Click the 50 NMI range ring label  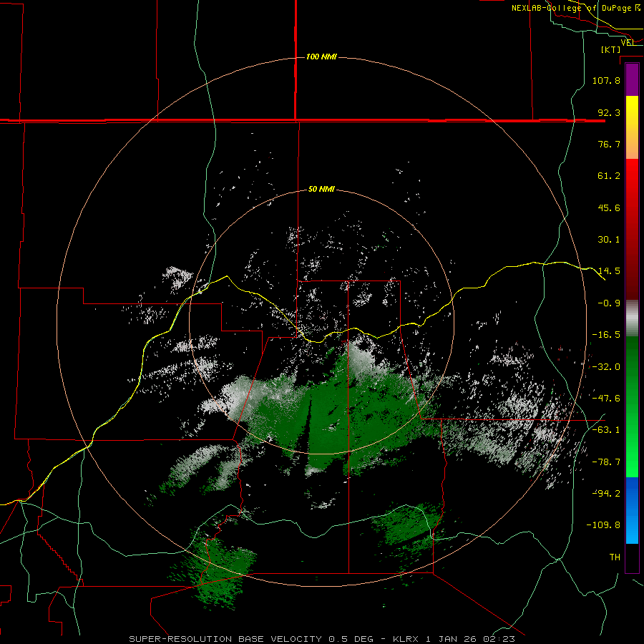(321, 190)
